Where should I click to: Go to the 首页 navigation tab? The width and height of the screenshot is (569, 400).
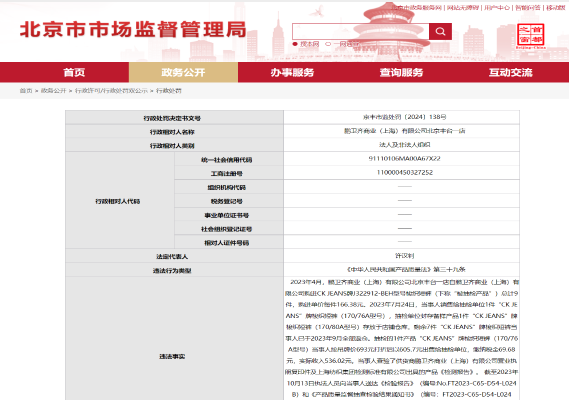click(74, 72)
